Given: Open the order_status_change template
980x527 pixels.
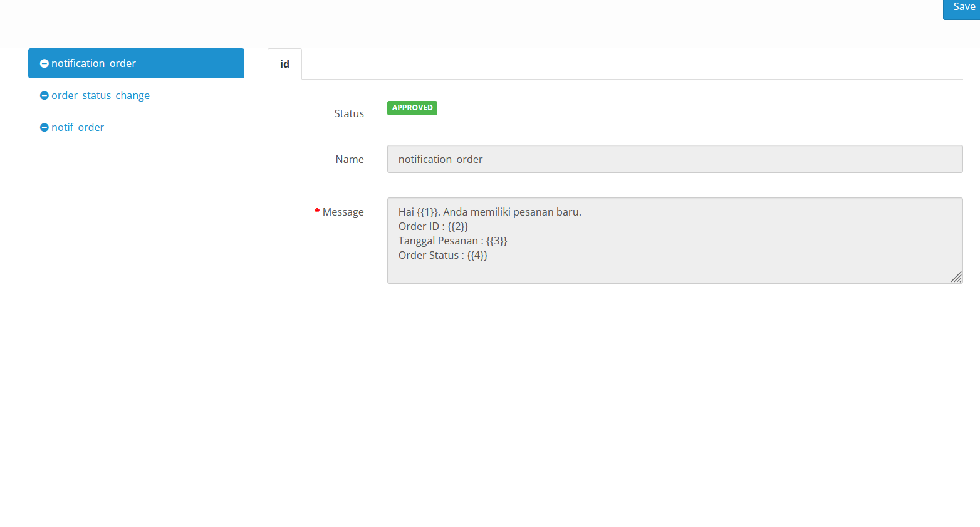Looking at the screenshot, I should coord(100,95).
